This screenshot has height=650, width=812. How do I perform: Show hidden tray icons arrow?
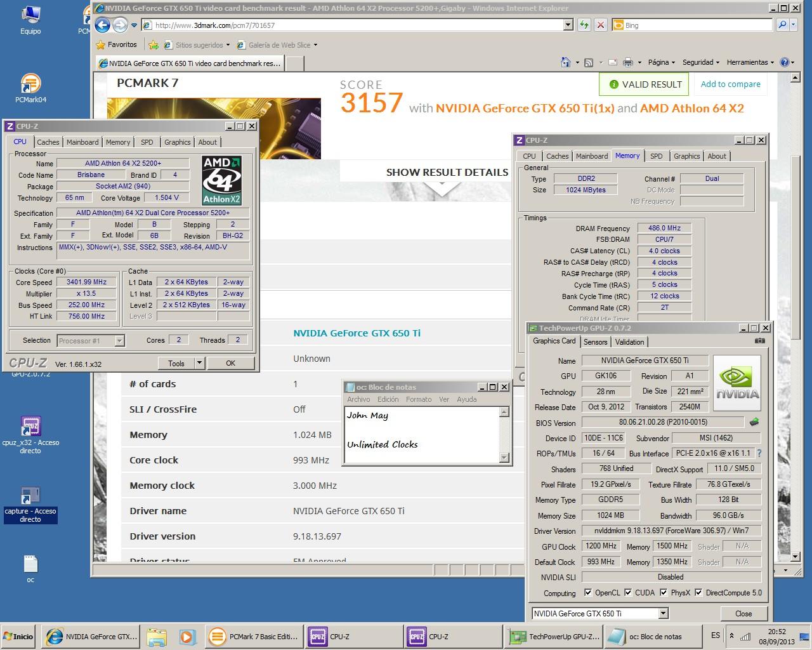tap(731, 635)
